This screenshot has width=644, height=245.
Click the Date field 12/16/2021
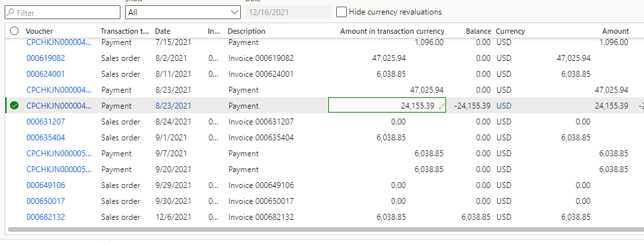pyautogui.click(x=289, y=13)
